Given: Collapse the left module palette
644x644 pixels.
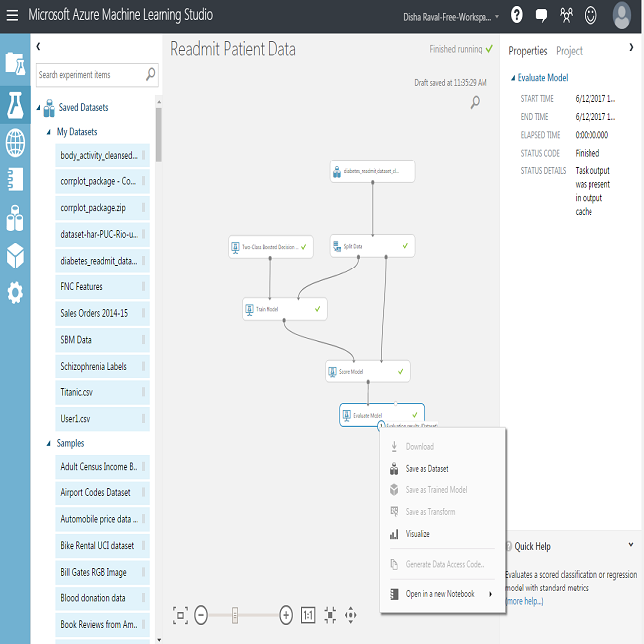Looking at the screenshot, I should point(38,46).
